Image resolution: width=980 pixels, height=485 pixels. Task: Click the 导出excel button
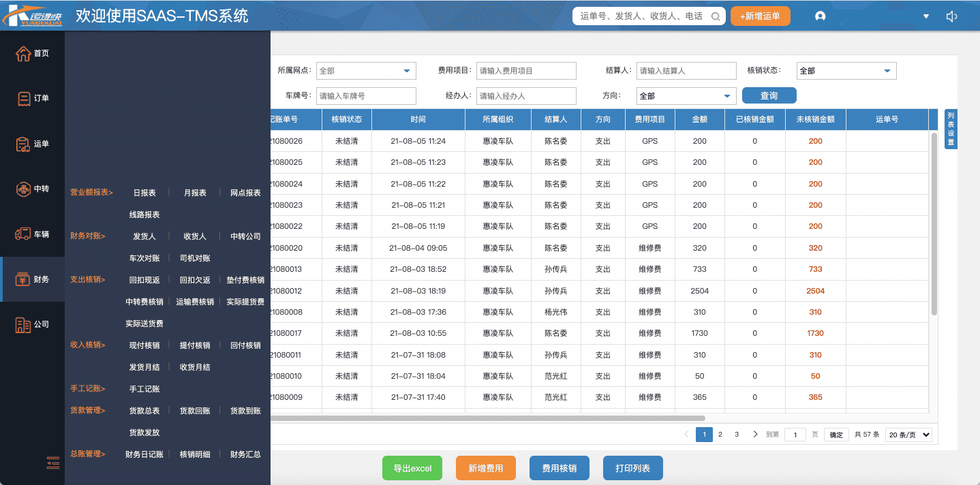(412, 468)
